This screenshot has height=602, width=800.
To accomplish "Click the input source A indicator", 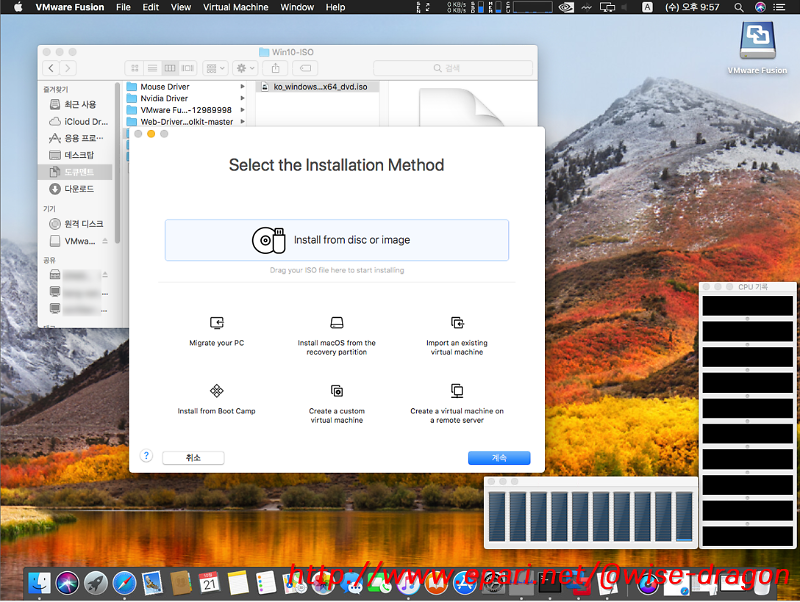I will point(647,7).
